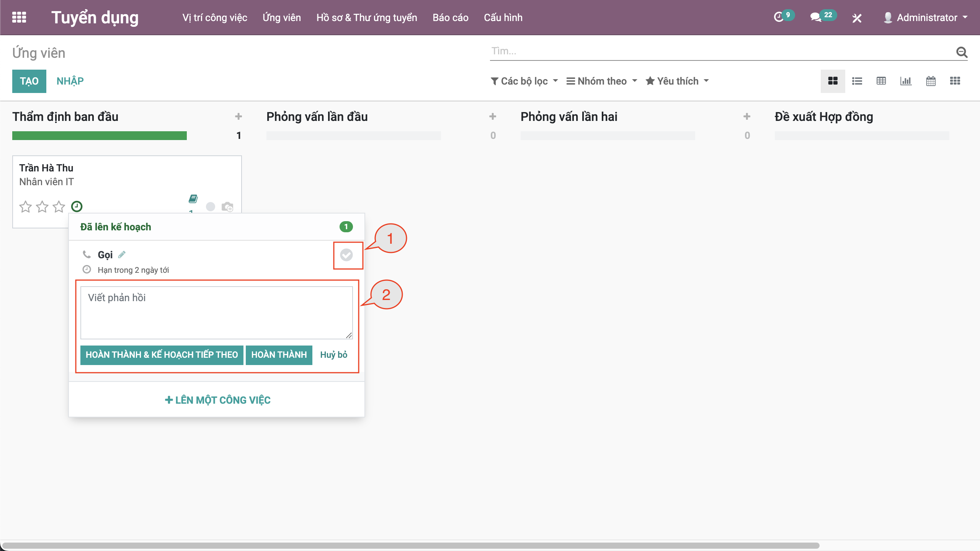Screen dimensions: 980x551
Task: Expand the Các bộ lọc filters dropdown
Action: click(x=524, y=81)
